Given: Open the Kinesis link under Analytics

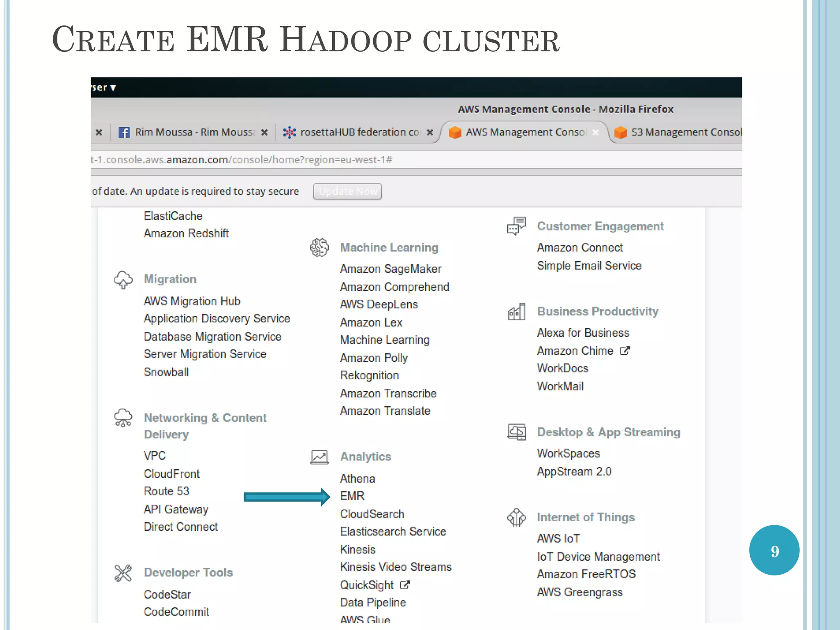Looking at the screenshot, I should tap(358, 550).
